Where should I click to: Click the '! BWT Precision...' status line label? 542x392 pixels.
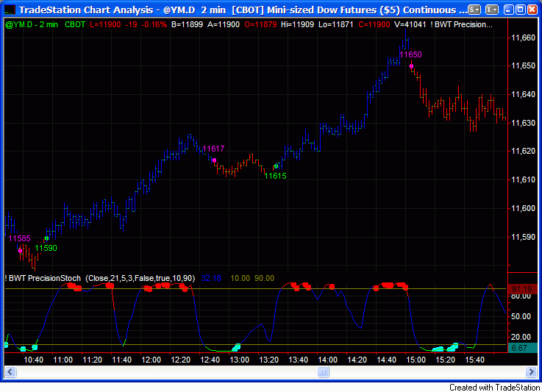tap(462, 24)
